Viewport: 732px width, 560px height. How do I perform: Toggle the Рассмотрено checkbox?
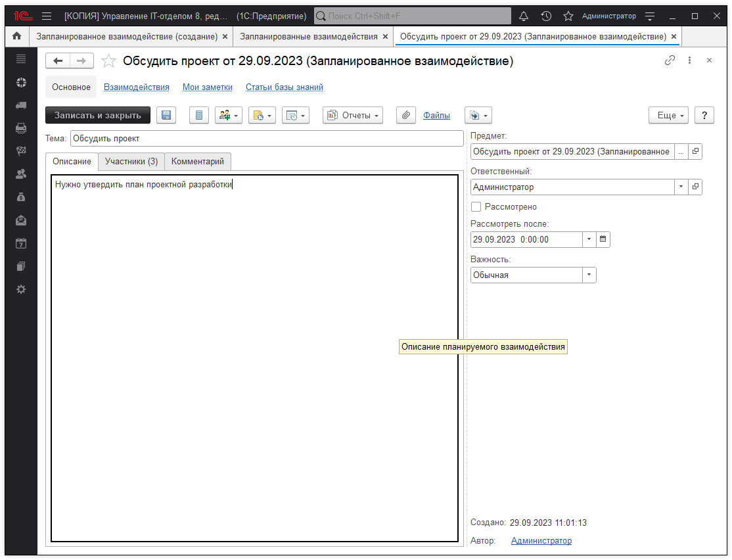(476, 207)
